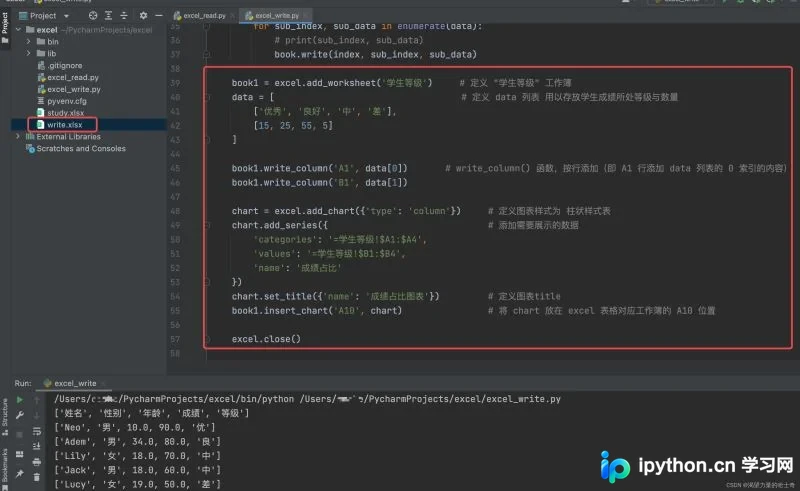Expand the lib folder

coord(29,53)
